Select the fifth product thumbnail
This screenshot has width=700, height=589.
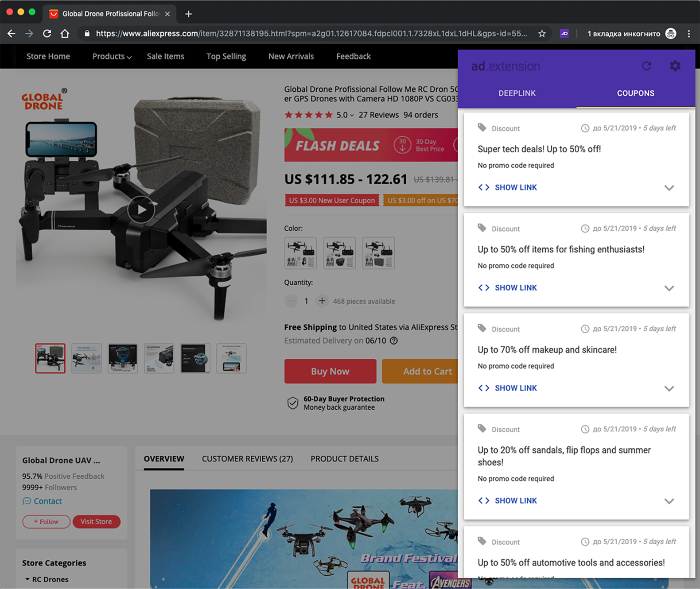195,358
